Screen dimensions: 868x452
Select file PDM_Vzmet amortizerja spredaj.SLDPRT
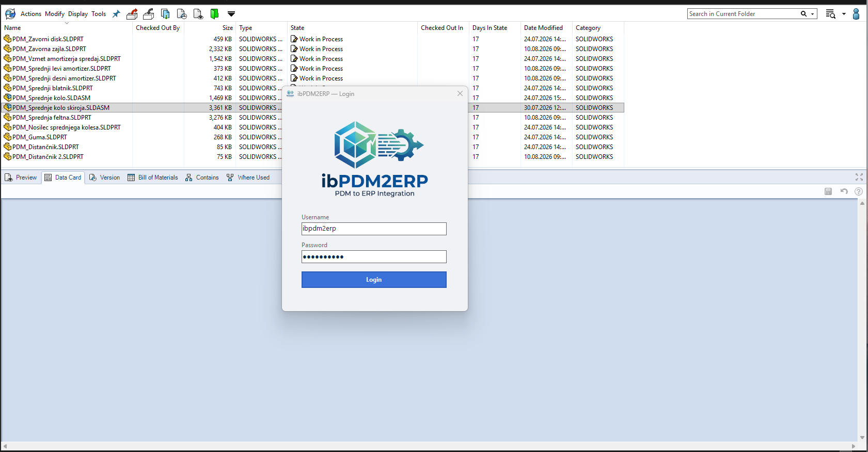click(x=67, y=59)
